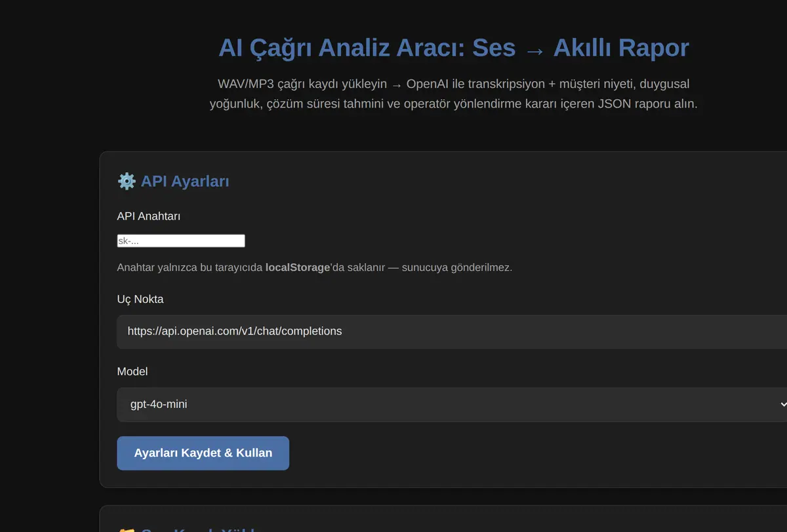
Task: Click the API Anahtarı input field
Action: [x=181, y=241]
